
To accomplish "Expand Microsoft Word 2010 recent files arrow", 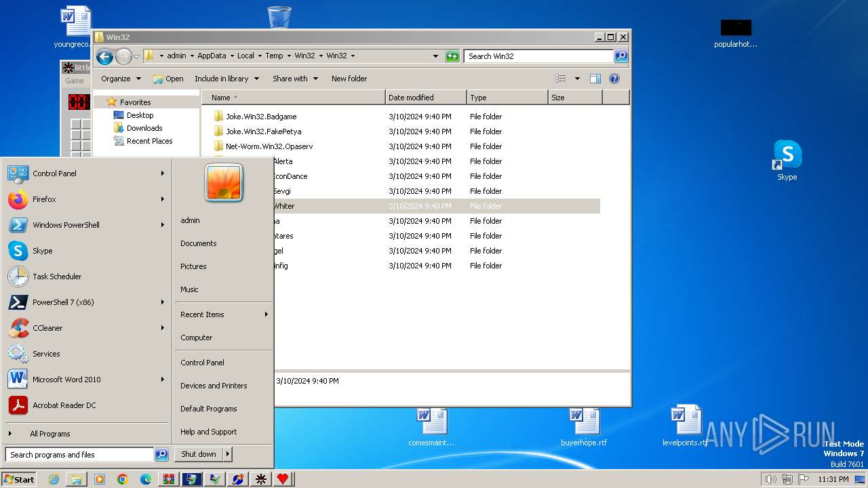I will [163, 380].
